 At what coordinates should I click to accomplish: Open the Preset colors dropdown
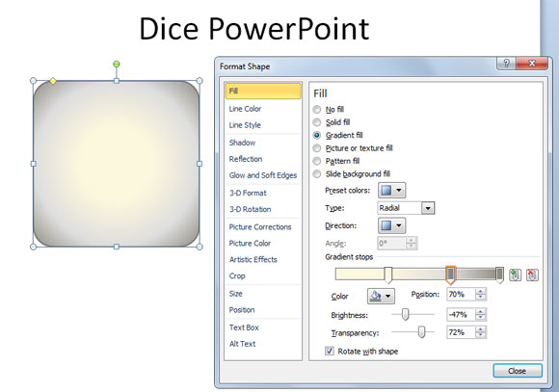[x=391, y=191]
